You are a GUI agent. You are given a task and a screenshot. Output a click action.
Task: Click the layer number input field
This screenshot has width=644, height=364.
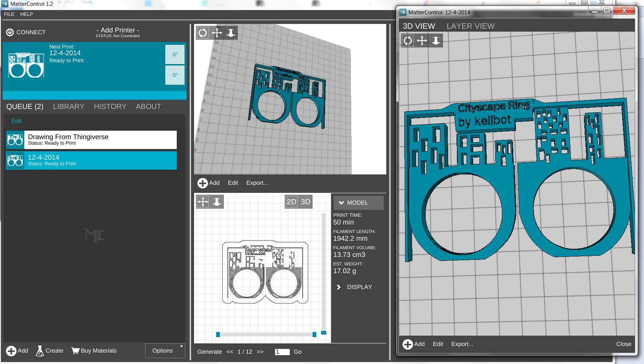[x=282, y=352]
